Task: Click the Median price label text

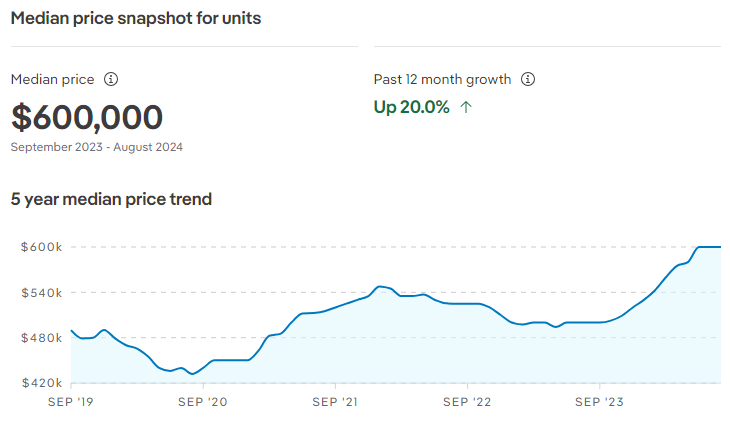Action: tap(53, 80)
